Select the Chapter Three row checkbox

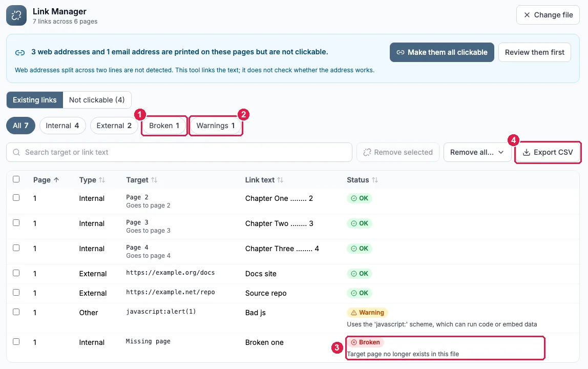click(x=16, y=248)
